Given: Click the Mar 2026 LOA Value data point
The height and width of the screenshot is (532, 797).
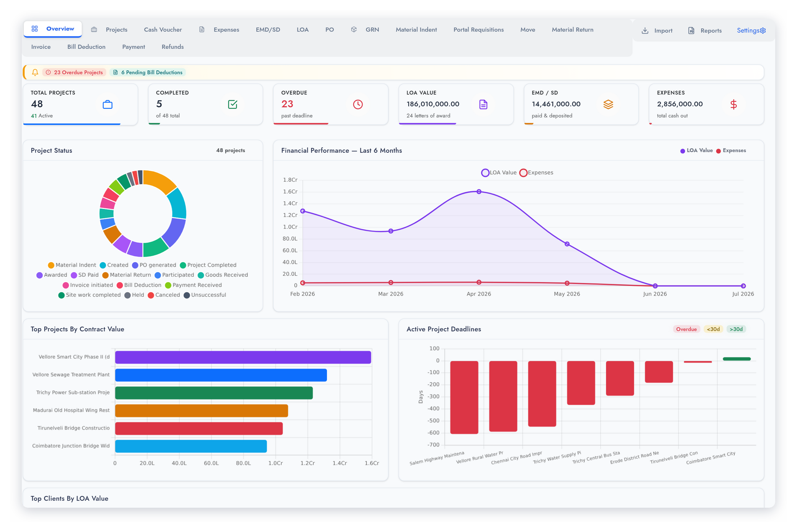Looking at the screenshot, I should tap(391, 231).
